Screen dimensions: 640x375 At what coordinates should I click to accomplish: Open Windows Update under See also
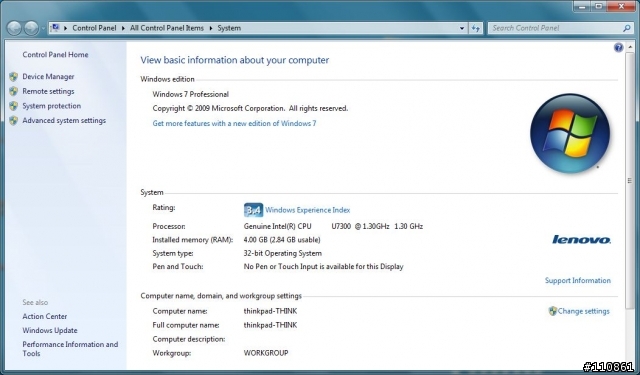50,331
